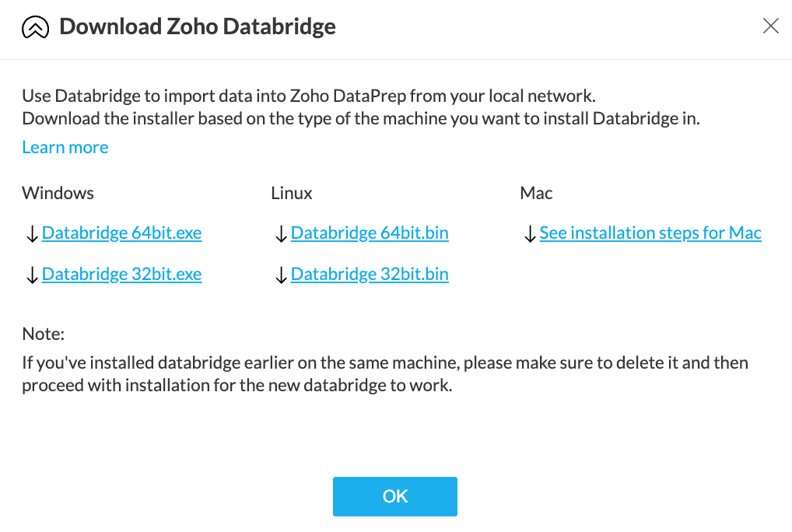Screen dimensions: 792x532
Task: Click the dialog title Download Zoho Databridge
Action: tap(198, 27)
